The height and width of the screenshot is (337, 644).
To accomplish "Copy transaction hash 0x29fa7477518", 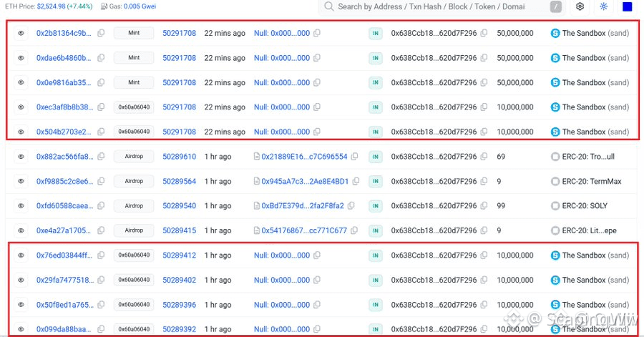I will [101, 280].
